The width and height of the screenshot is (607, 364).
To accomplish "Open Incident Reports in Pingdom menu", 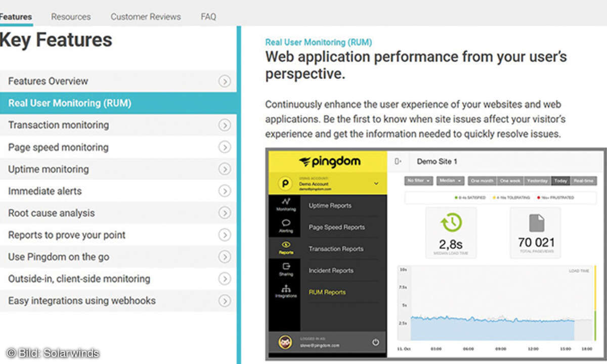I will pyautogui.click(x=331, y=271).
